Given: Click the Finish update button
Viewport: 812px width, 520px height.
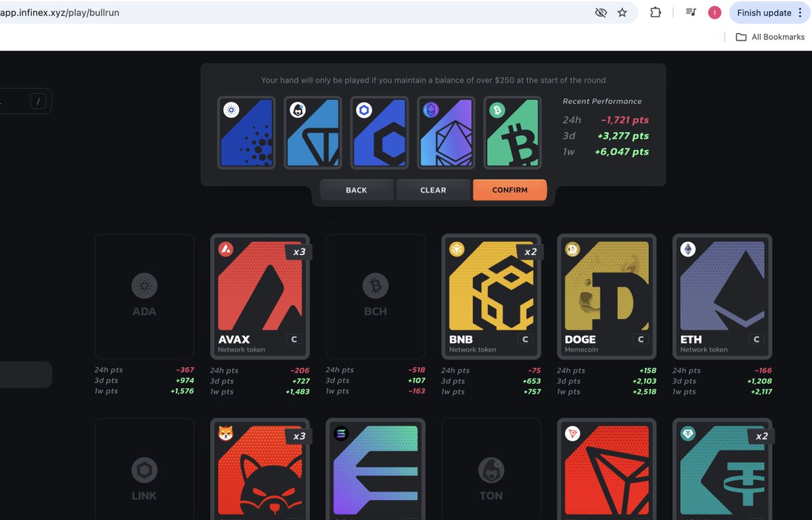Looking at the screenshot, I should (x=770, y=12).
